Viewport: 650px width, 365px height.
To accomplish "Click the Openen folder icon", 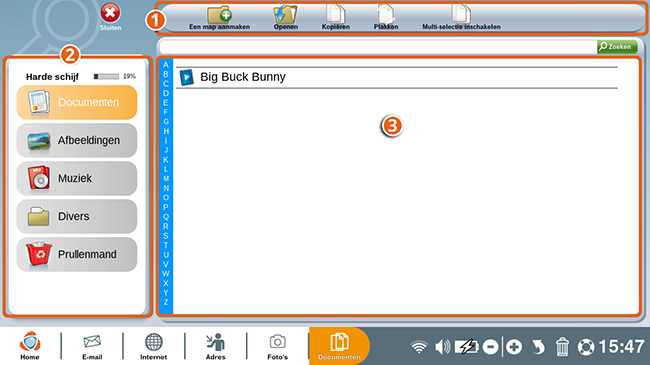I will point(285,15).
